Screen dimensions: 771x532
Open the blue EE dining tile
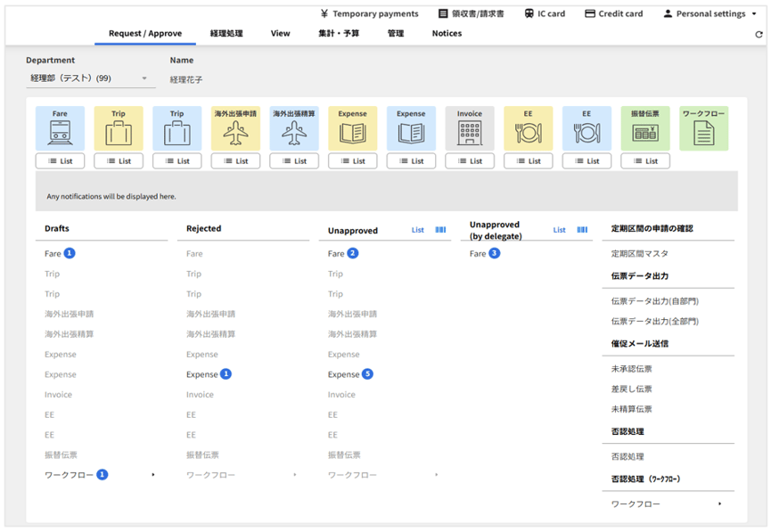click(x=586, y=128)
